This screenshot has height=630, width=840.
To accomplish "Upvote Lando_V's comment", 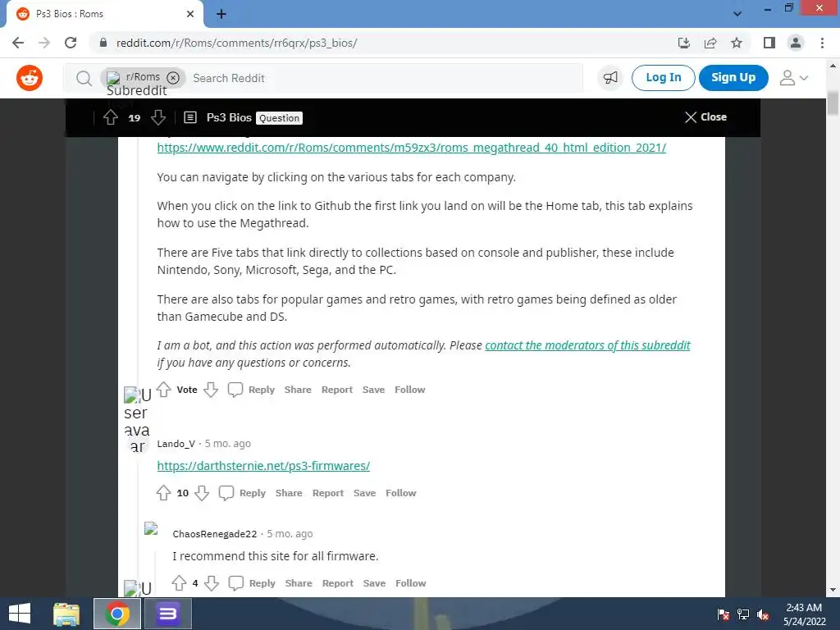I will coord(163,493).
